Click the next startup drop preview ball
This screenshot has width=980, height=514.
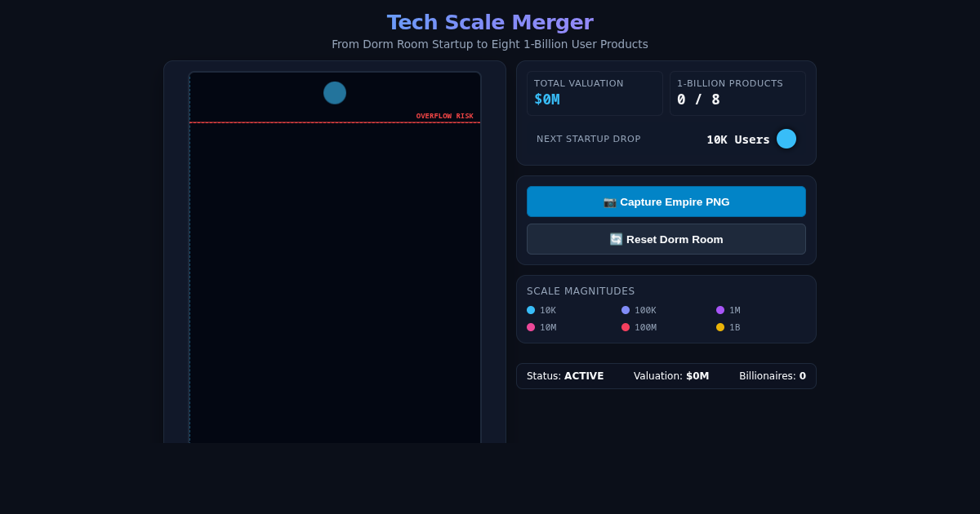click(786, 139)
